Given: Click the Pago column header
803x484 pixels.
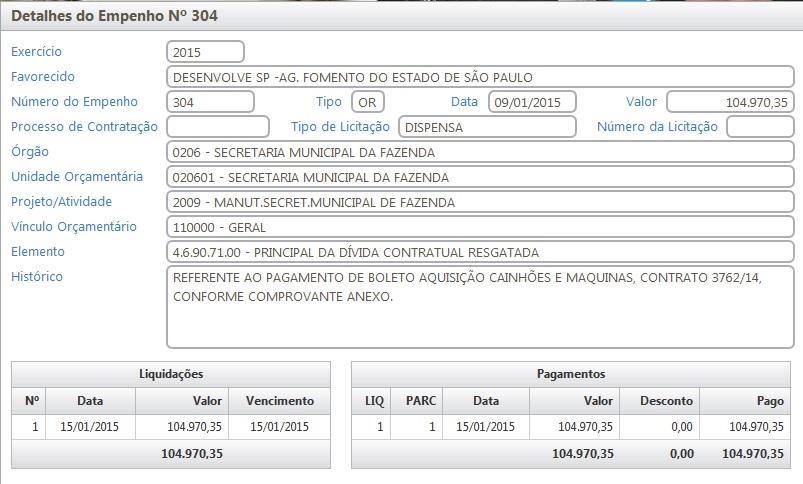Looking at the screenshot, I should 745,401.
